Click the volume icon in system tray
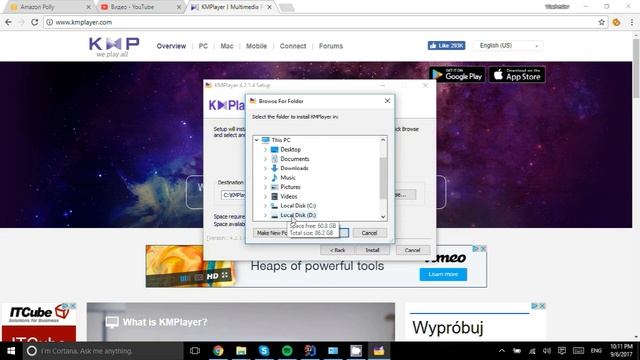The width and height of the screenshot is (640, 360). point(547,351)
